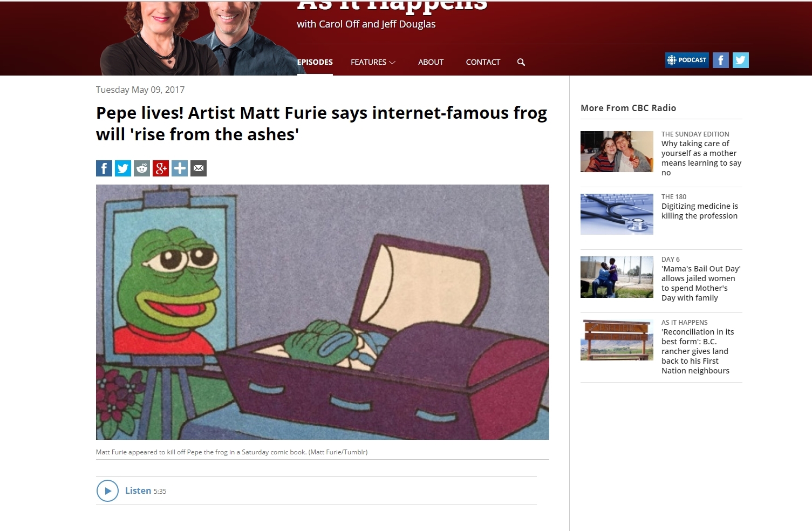Open the search magnifier in navigation

click(x=521, y=62)
